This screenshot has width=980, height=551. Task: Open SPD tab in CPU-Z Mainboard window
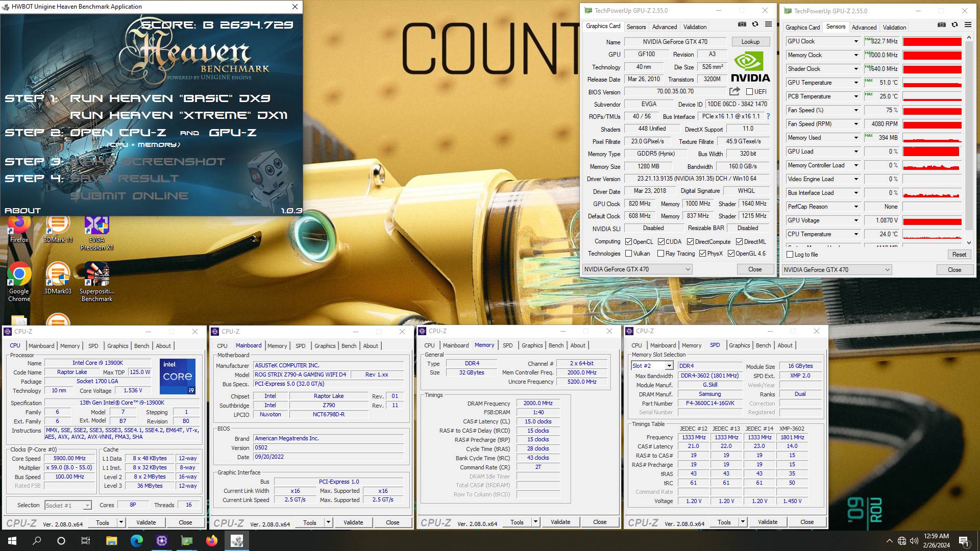pyautogui.click(x=300, y=346)
